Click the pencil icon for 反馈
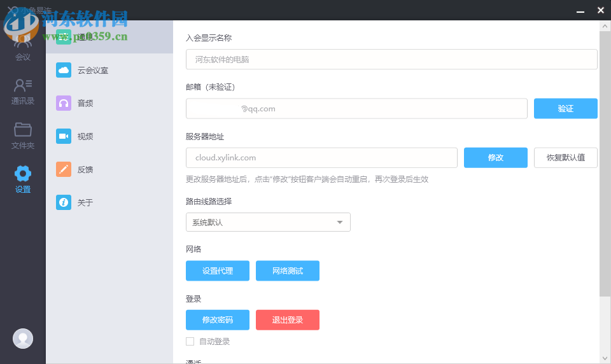Image resolution: width=611 pixels, height=364 pixels. [x=64, y=169]
